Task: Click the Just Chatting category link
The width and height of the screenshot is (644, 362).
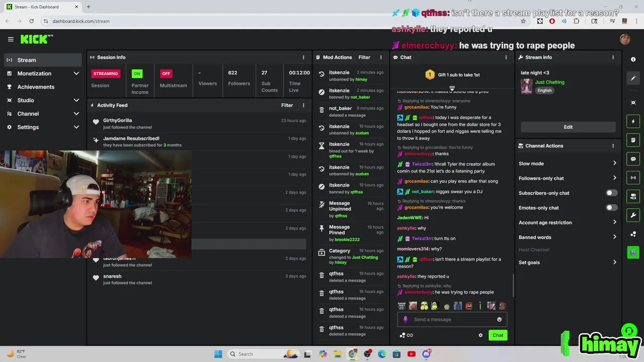Action: coord(549,82)
